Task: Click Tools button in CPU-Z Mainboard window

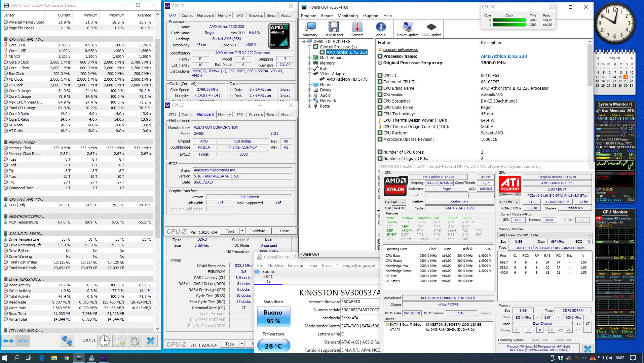Action: coord(230,231)
